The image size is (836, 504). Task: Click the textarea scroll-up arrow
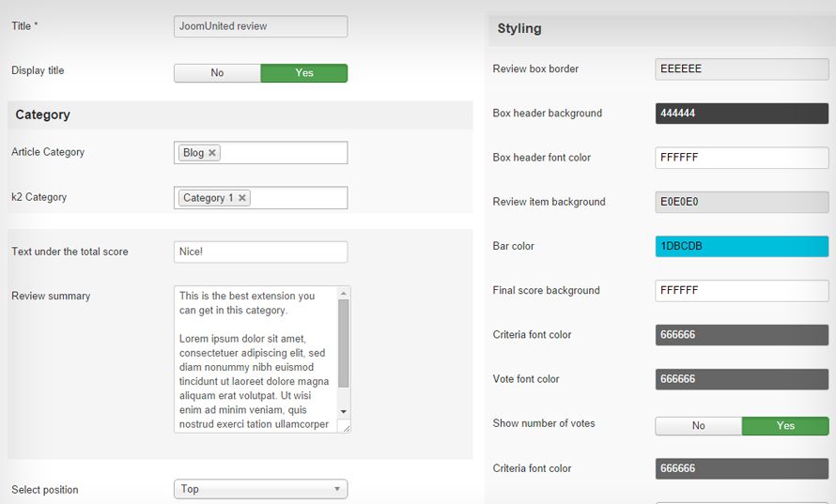tap(344, 293)
